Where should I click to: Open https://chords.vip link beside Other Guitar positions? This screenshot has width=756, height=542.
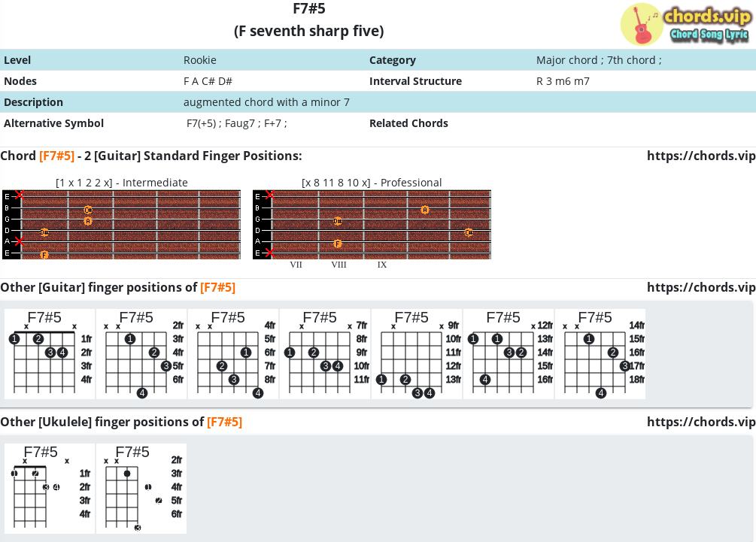click(x=701, y=288)
